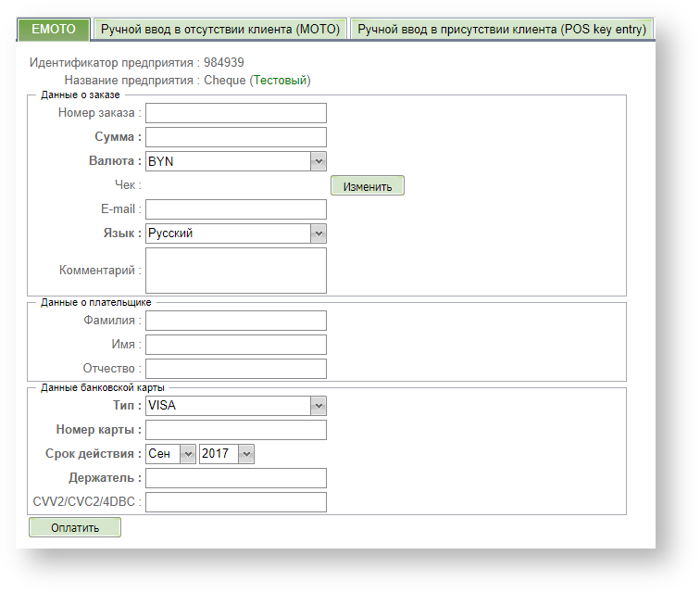The height and width of the screenshot is (593, 700).
Task: Switch to the EMOTO tab
Action: (x=54, y=30)
